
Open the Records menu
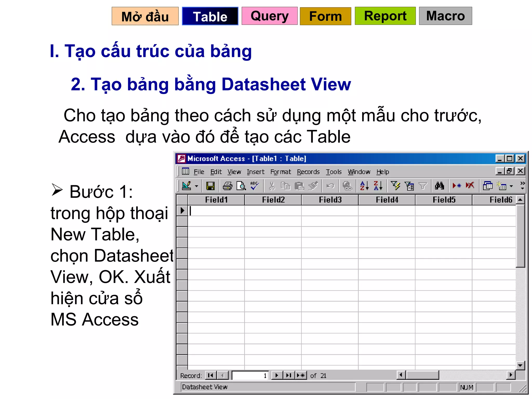308,172
